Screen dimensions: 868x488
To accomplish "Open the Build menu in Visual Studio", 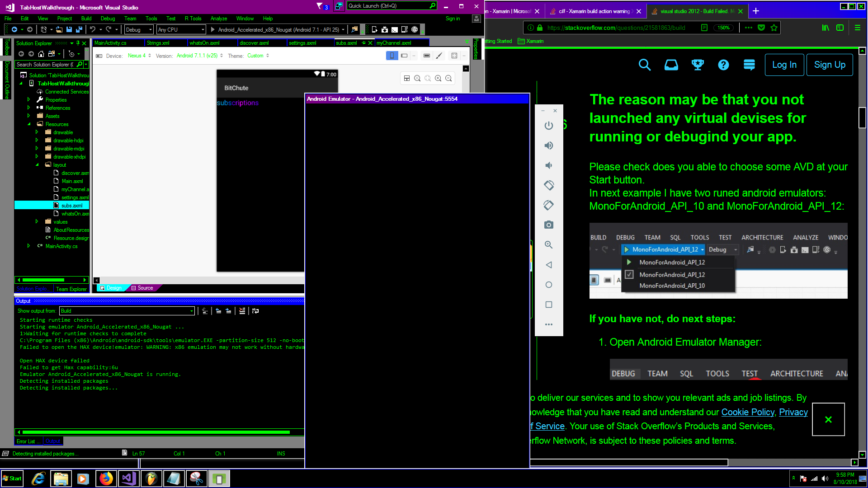I will (x=86, y=19).
